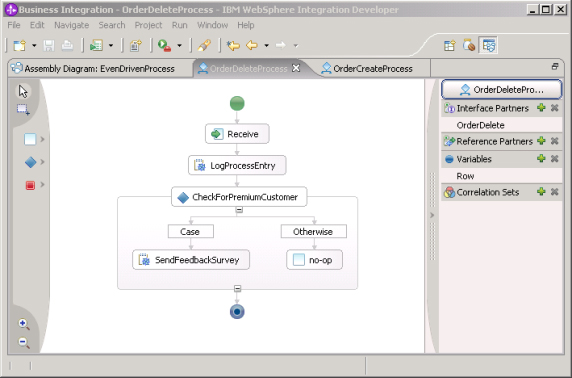This screenshot has width=572, height=378.
Task: Select the Row variable
Action: tap(502, 176)
